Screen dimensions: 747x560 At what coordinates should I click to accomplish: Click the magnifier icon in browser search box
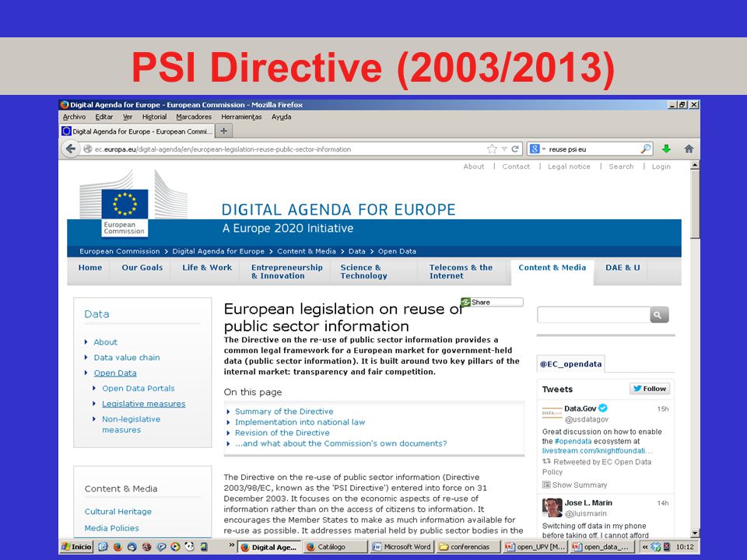(x=646, y=149)
